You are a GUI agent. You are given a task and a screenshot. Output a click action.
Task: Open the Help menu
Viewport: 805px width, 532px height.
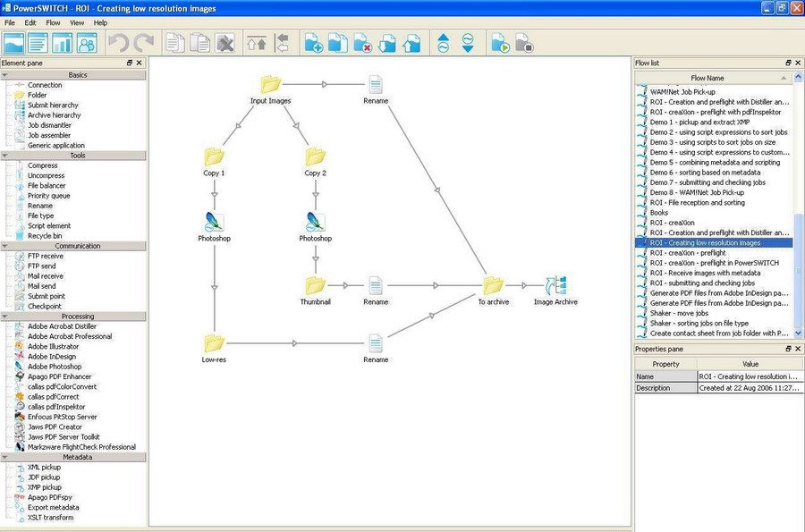pyautogui.click(x=100, y=22)
